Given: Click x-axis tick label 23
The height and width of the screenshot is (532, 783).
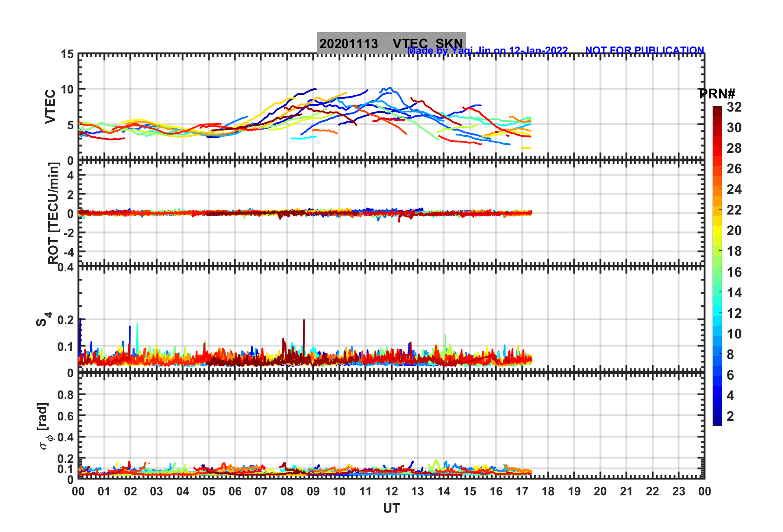Looking at the screenshot, I should pyautogui.click(x=678, y=491).
